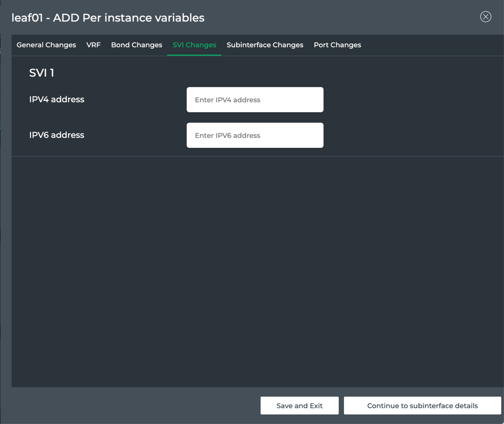The image size is (504, 424).
Task: Click Continue to subinterface details
Action: coord(422,406)
